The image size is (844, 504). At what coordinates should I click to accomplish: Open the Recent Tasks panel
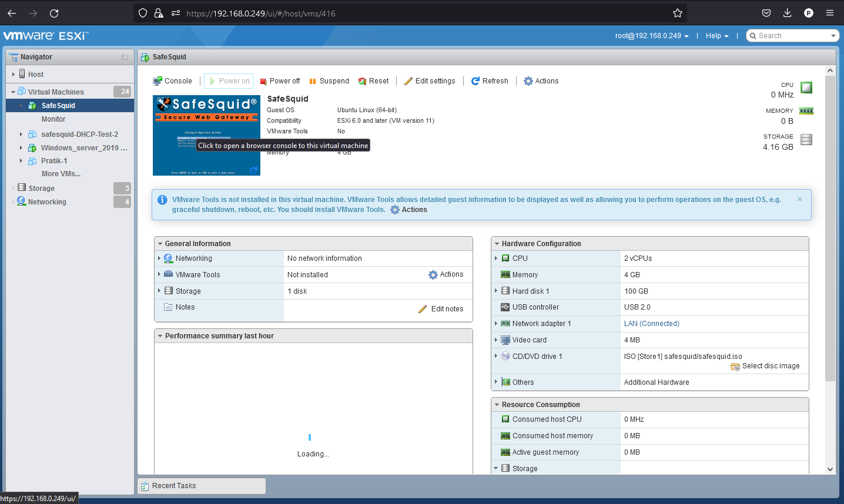pos(202,486)
